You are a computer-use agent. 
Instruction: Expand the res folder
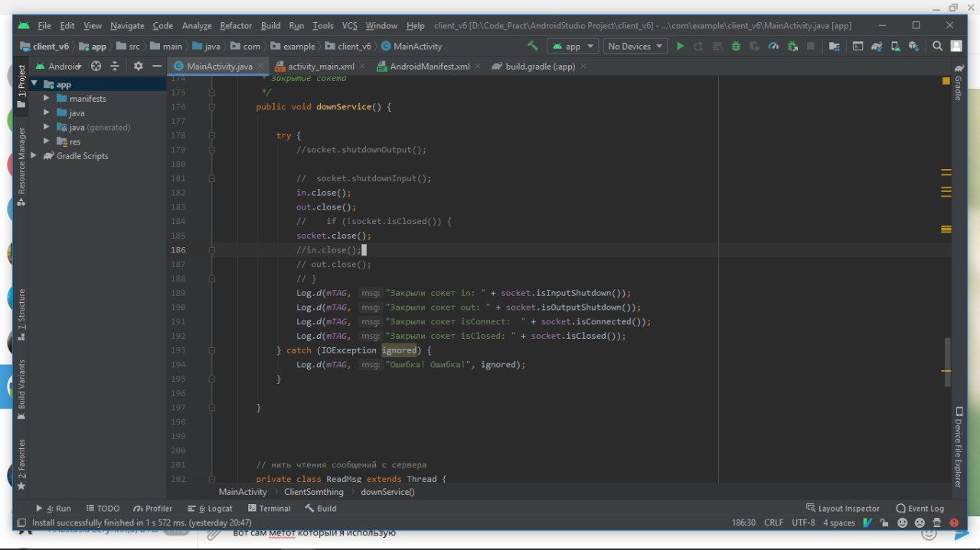point(47,142)
